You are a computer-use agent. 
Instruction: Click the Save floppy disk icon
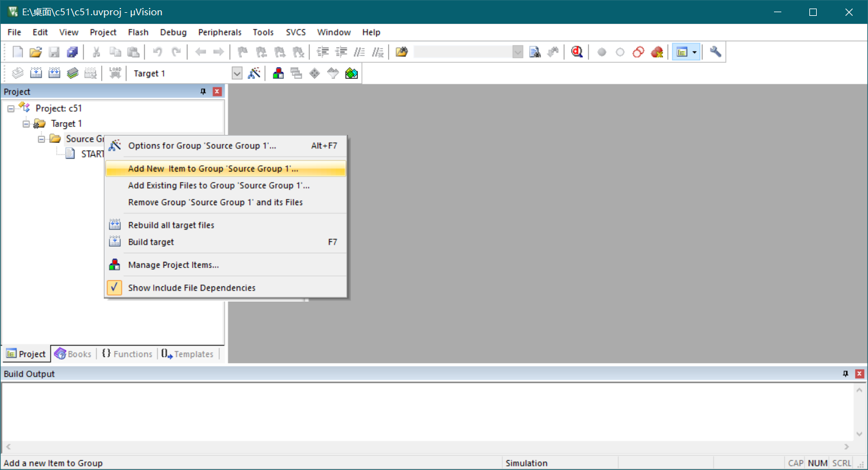click(54, 52)
